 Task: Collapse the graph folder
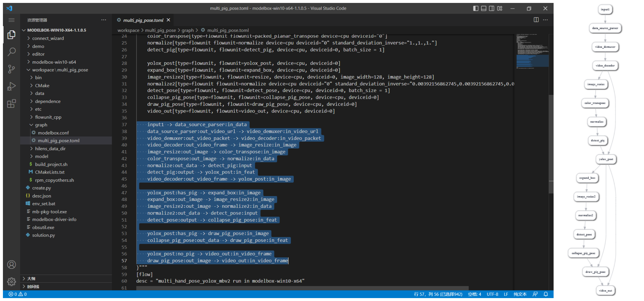point(66,125)
